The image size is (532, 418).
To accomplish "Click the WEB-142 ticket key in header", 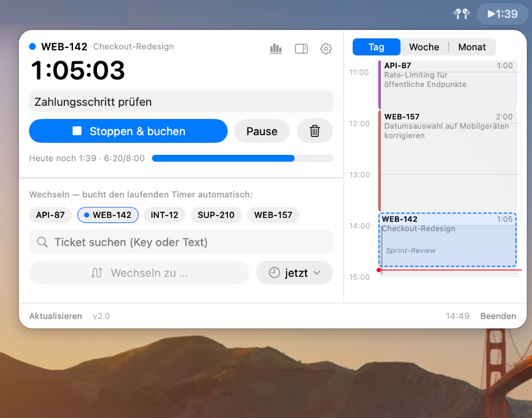I will [64, 47].
